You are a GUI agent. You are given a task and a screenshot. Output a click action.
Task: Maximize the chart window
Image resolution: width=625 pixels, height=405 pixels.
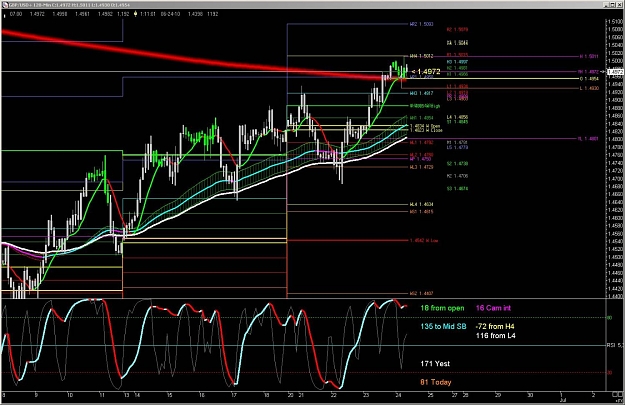pos(613,4)
